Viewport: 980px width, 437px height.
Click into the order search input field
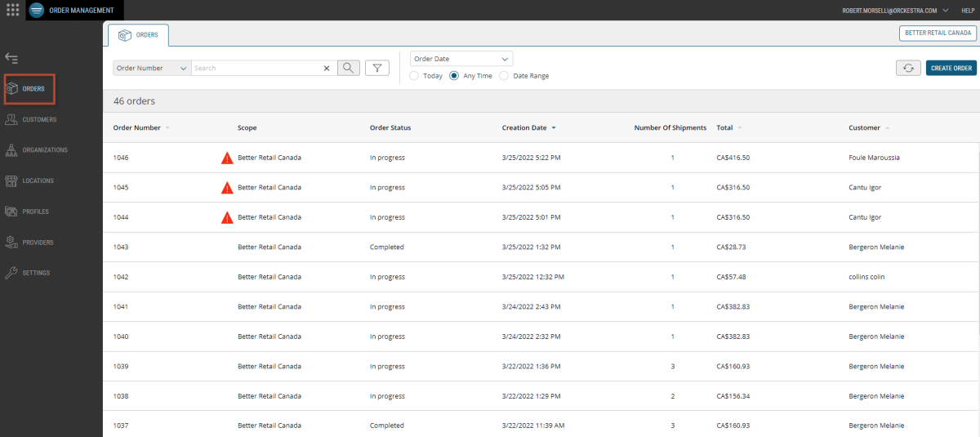point(257,69)
